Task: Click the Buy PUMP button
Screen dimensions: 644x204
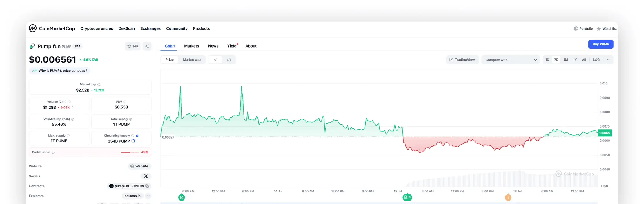Action: 601,44
